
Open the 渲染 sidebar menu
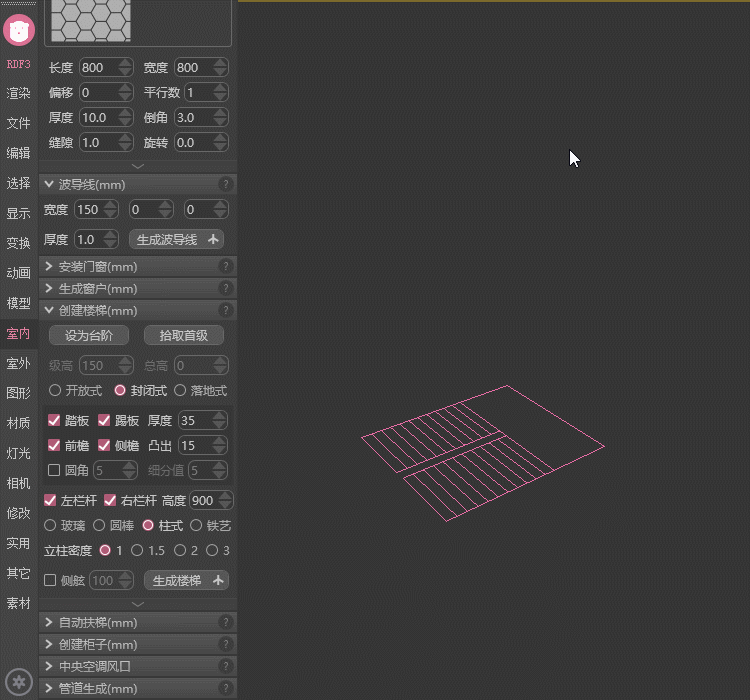click(x=19, y=93)
